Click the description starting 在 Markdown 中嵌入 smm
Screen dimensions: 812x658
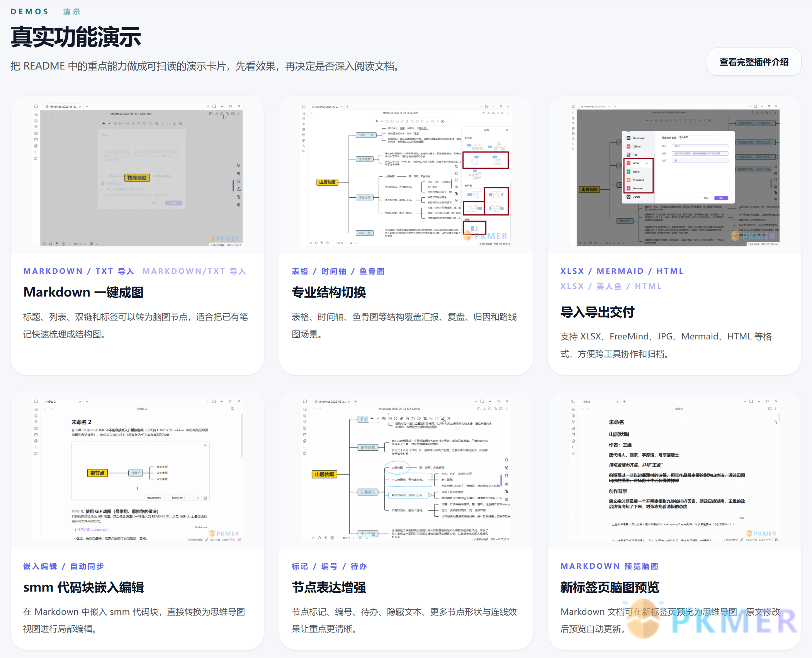(x=134, y=620)
